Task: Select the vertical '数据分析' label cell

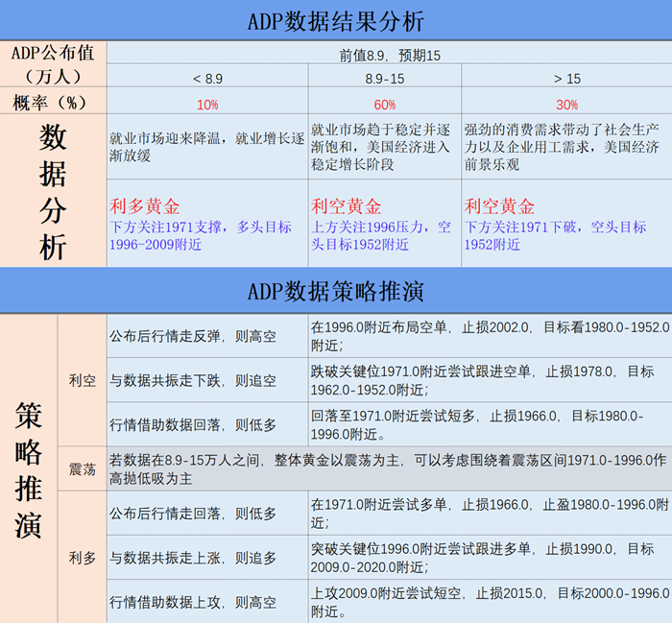Action: pos(53,190)
